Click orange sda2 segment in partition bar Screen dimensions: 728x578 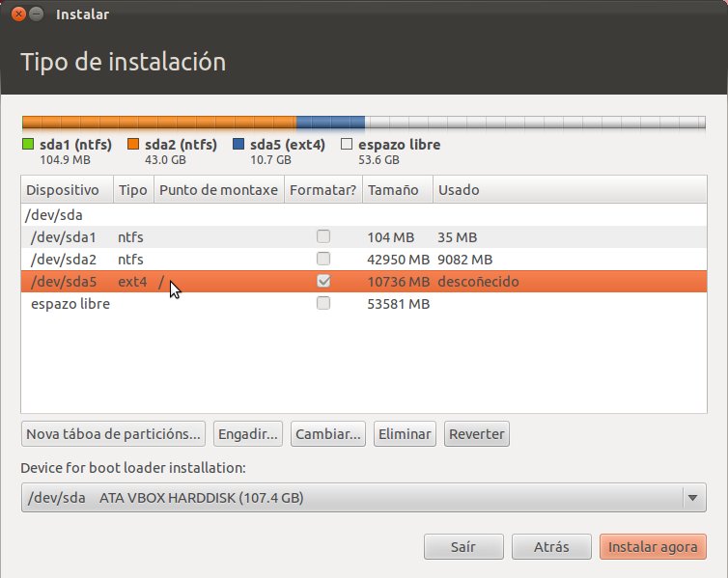[x=159, y=123]
